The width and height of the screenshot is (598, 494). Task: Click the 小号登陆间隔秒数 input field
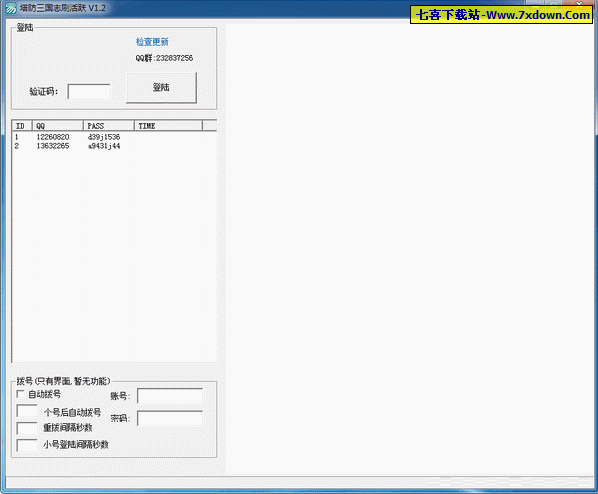click(27, 445)
